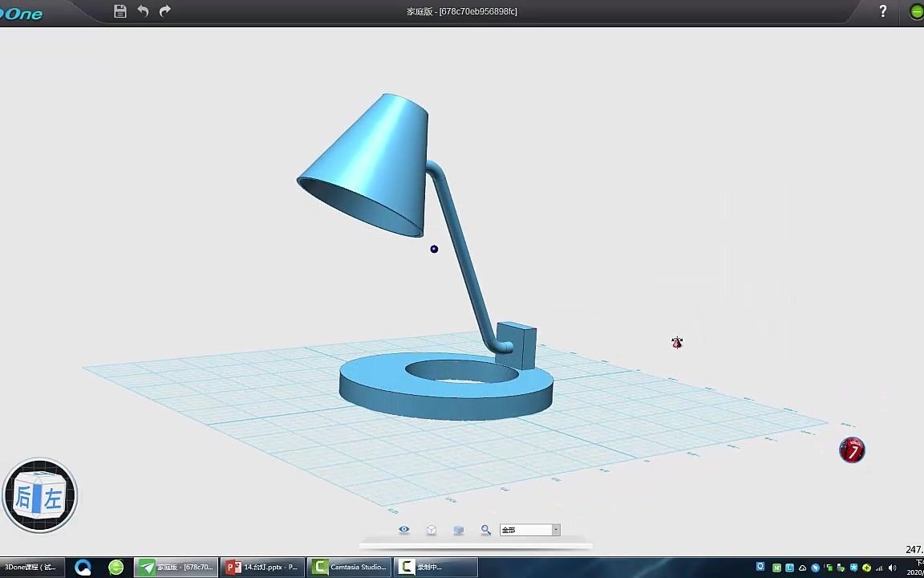
Task: Click the blue Q tray icon at left of tray
Action: coord(760,566)
